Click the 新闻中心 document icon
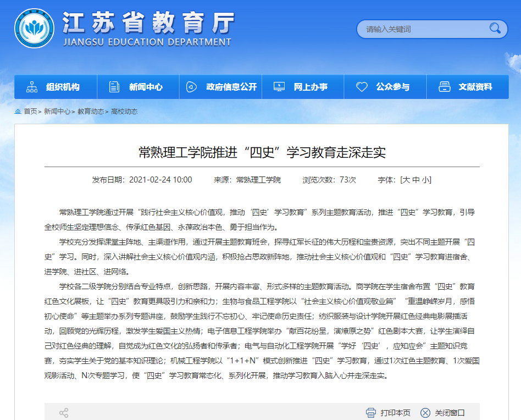 (x=114, y=87)
